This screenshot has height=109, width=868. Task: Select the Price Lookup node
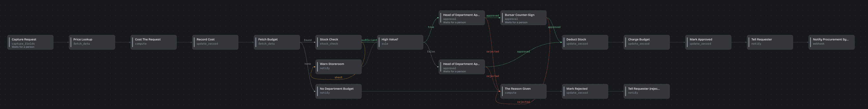click(x=92, y=43)
